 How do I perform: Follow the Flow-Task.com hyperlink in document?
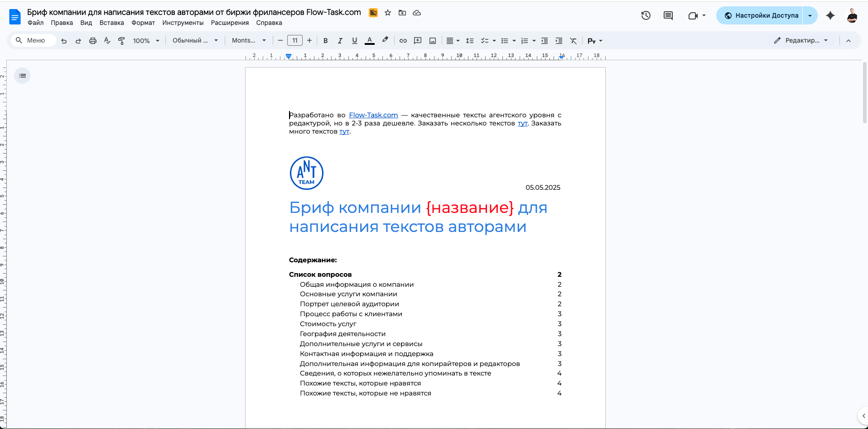[x=373, y=115]
